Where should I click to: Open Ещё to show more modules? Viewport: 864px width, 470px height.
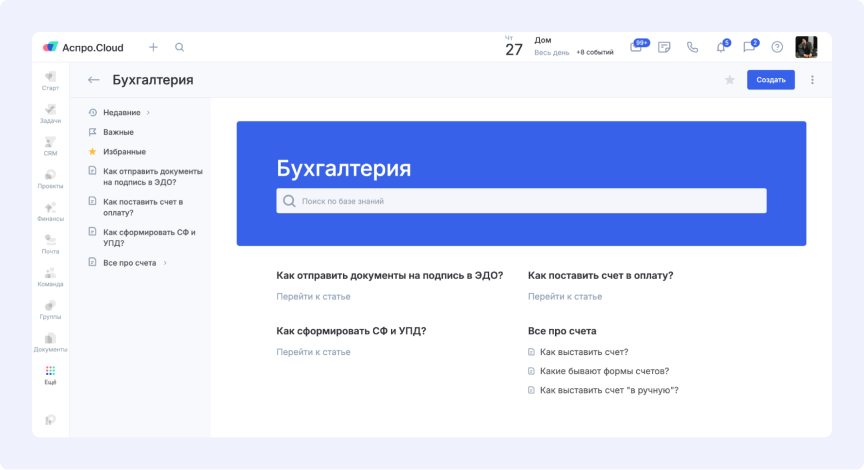50,375
